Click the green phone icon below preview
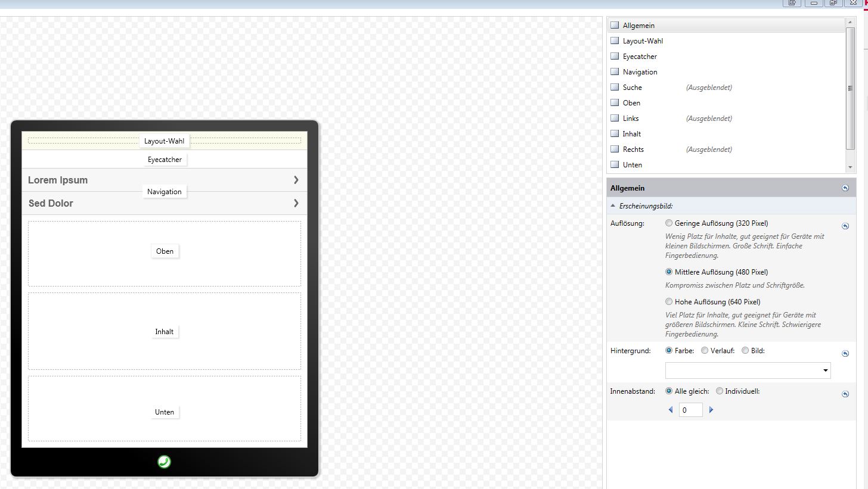The height and width of the screenshot is (489, 868). point(164,462)
